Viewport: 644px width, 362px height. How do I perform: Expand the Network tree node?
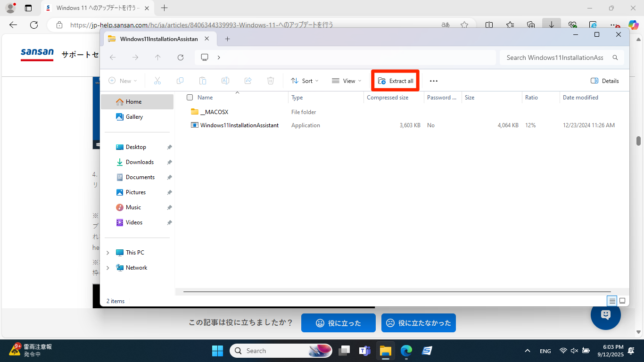pos(108,268)
